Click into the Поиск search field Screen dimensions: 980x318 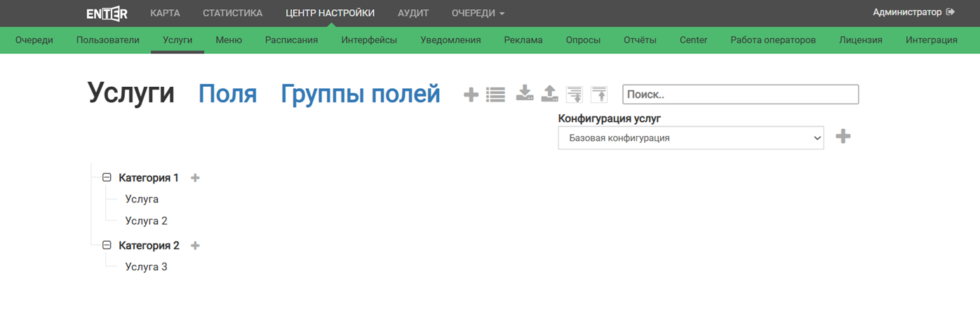tap(740, 95)
